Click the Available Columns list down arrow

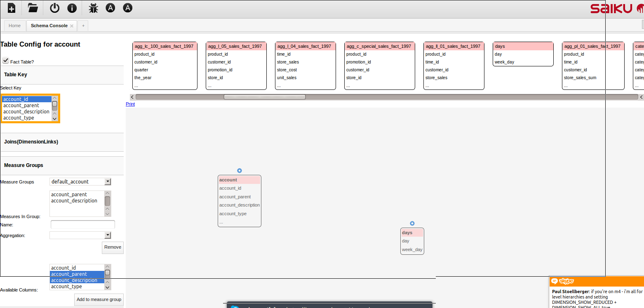[108, 287]
